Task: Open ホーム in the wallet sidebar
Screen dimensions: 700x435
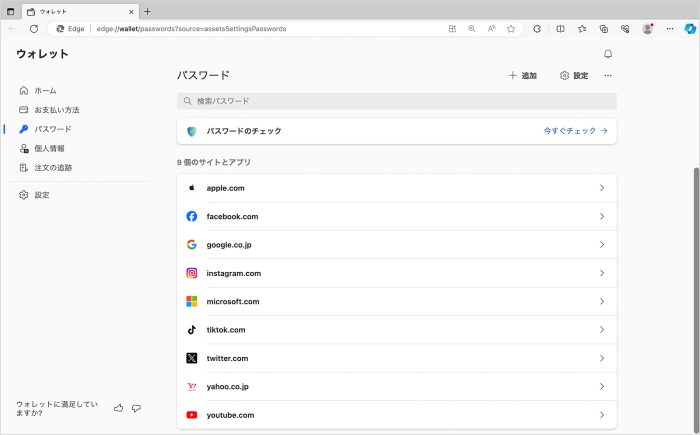Action: tap(45, 91)
